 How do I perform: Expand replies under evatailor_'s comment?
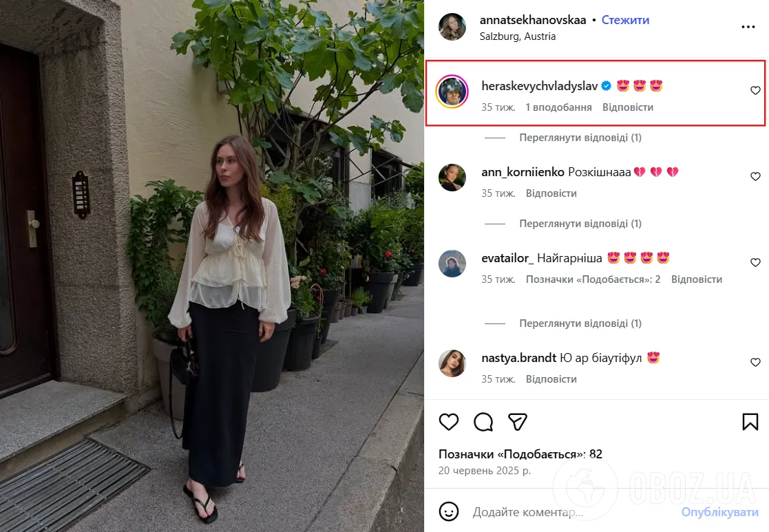(580, 323)
